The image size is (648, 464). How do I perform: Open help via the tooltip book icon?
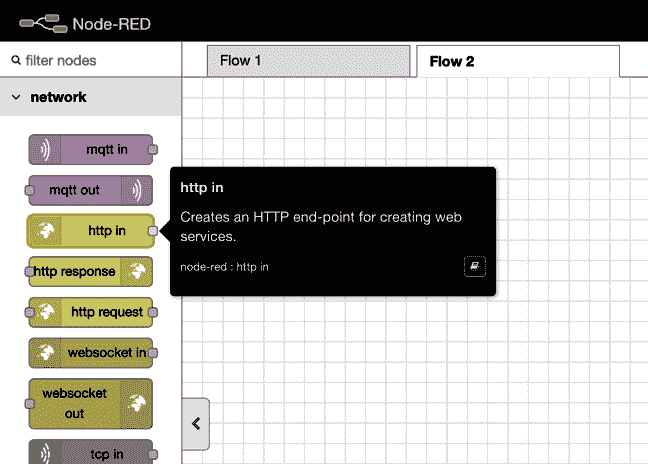click(x=474, y=267)
